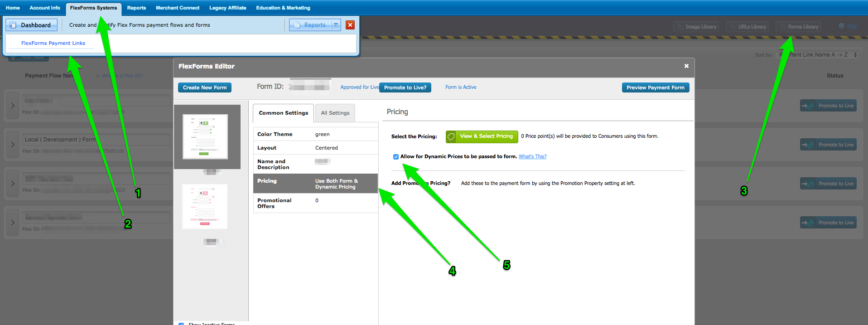The width and height of the screenshot is (868, 325).
Task: Open the URLs Library
Action: coord(747,27)
